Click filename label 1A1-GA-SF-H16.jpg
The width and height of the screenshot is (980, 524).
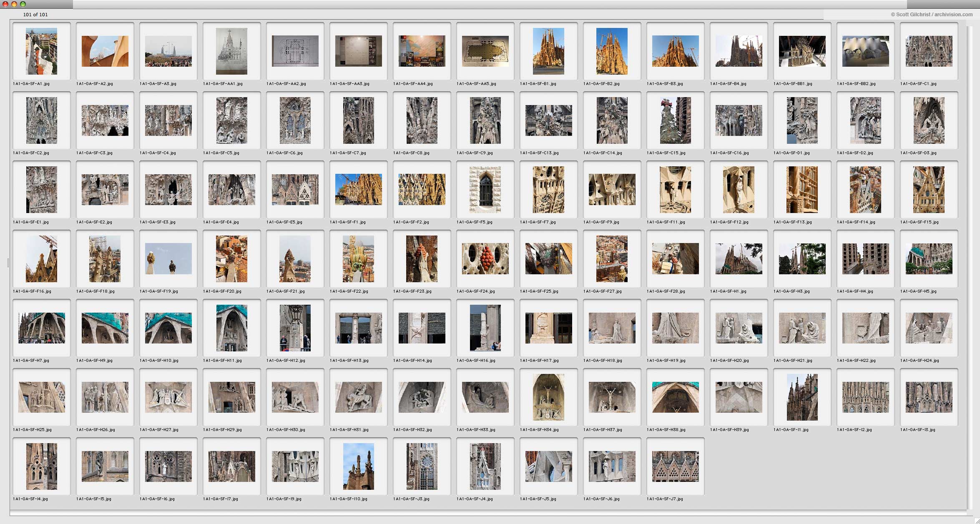tap(476, 361)
